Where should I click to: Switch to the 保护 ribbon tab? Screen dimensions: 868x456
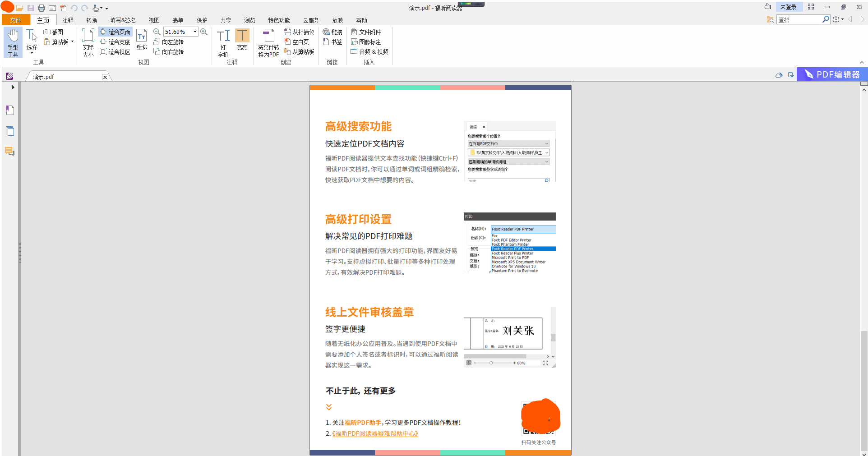(x=202, y=20)
